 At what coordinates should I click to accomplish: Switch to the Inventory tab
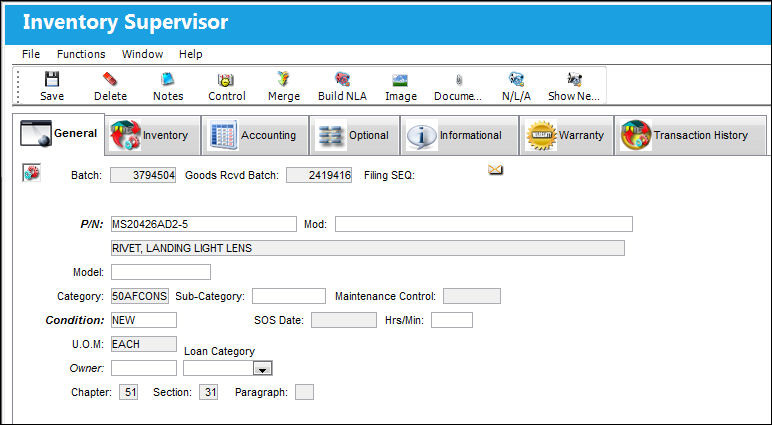point(153,135)
